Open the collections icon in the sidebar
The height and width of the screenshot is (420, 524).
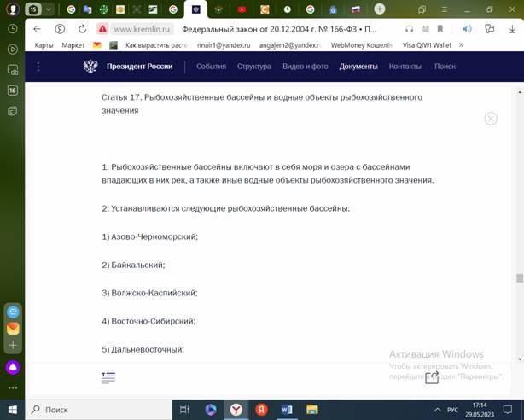click(x=13, y=111)
